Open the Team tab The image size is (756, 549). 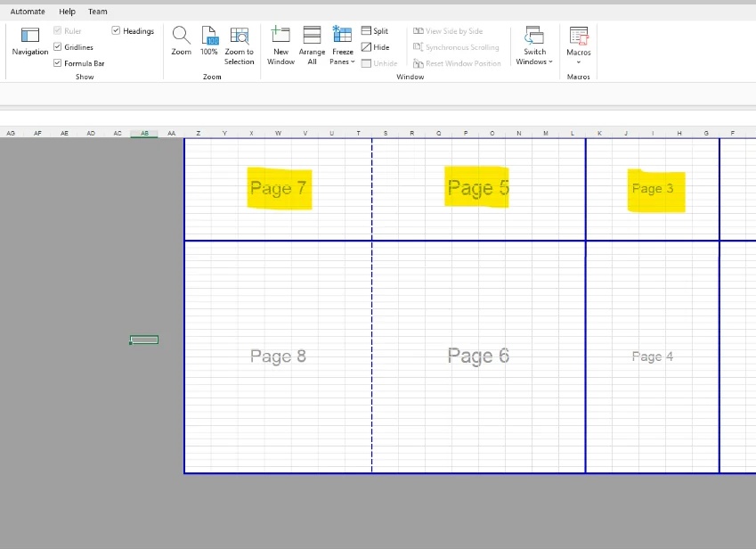(97, 12)
